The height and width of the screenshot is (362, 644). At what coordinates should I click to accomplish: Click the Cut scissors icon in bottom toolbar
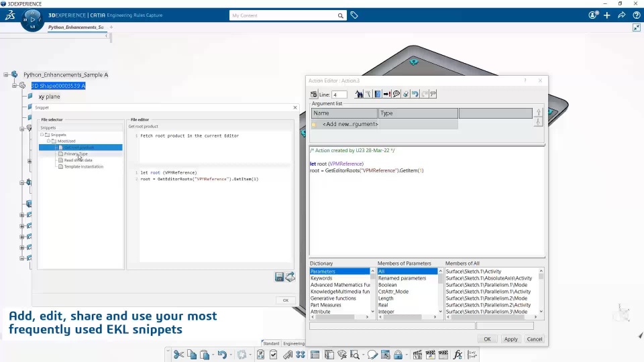point(178,355)
